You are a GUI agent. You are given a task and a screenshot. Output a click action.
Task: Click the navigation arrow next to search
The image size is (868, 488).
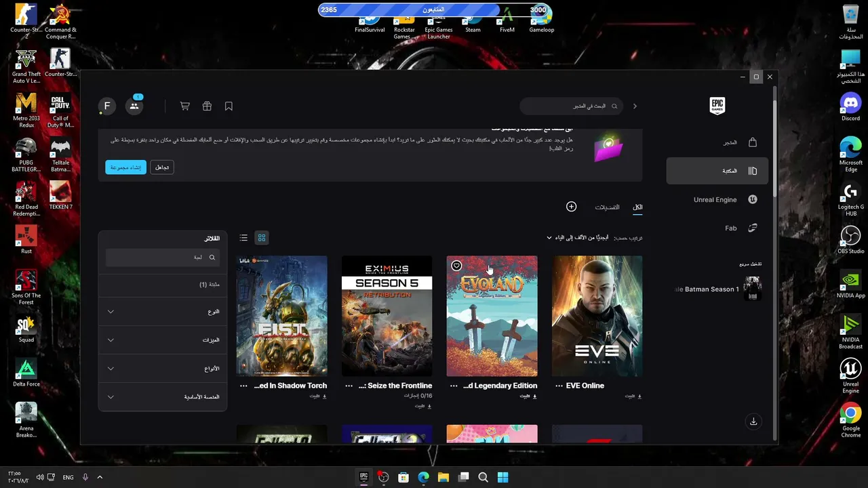635,106
